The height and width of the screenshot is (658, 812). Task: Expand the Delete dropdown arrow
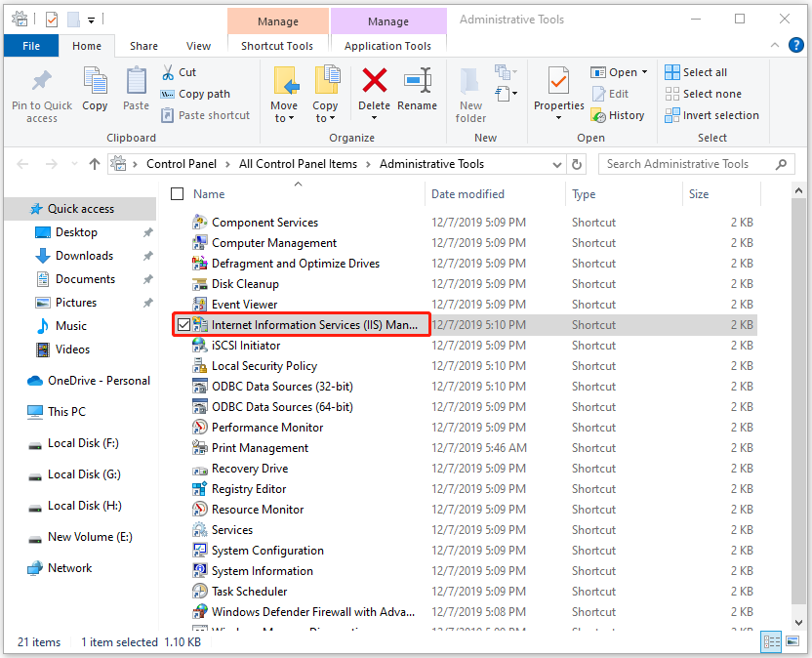tap(374, 118)
